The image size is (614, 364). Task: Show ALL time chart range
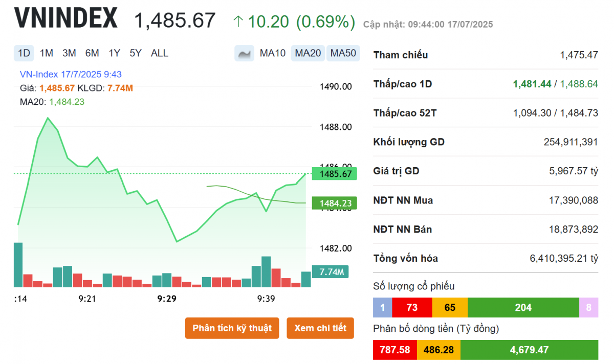click(160, 53)
